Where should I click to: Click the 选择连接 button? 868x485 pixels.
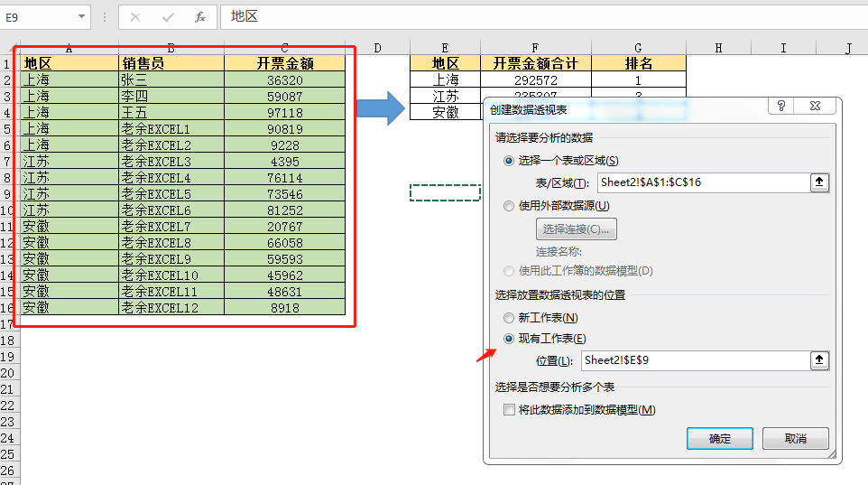[x=576, y=229]
